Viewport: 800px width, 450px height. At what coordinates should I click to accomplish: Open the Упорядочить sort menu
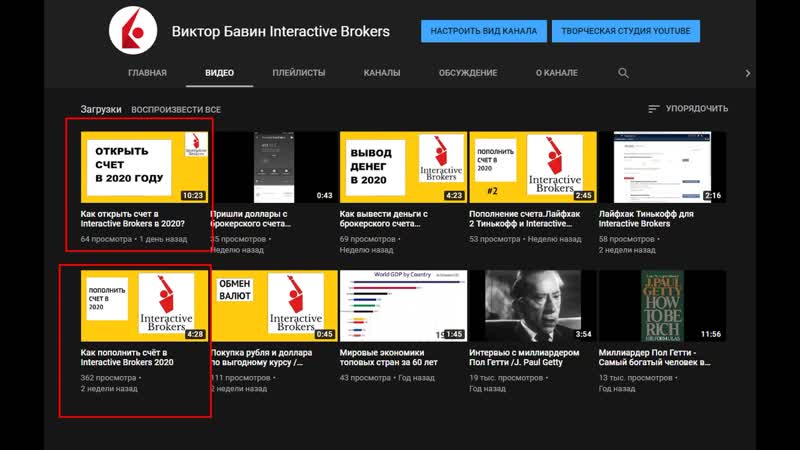click(x=688, y=109)
